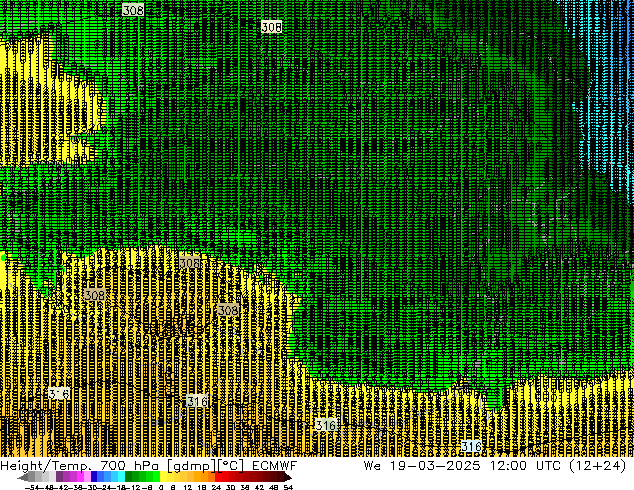Pick the magenta legend swatch
Viewport: 634px width, 490px height.
click(80, 476)
